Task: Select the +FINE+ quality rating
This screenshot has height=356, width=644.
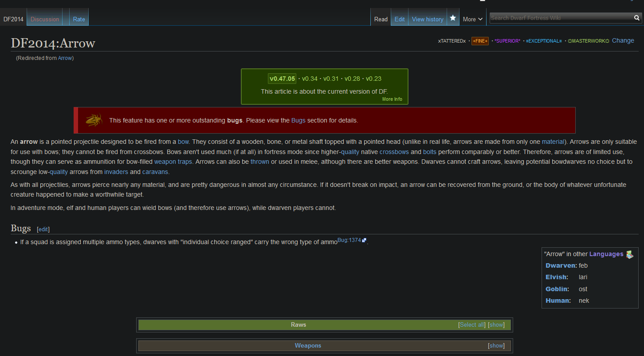Action: [480, 41]
